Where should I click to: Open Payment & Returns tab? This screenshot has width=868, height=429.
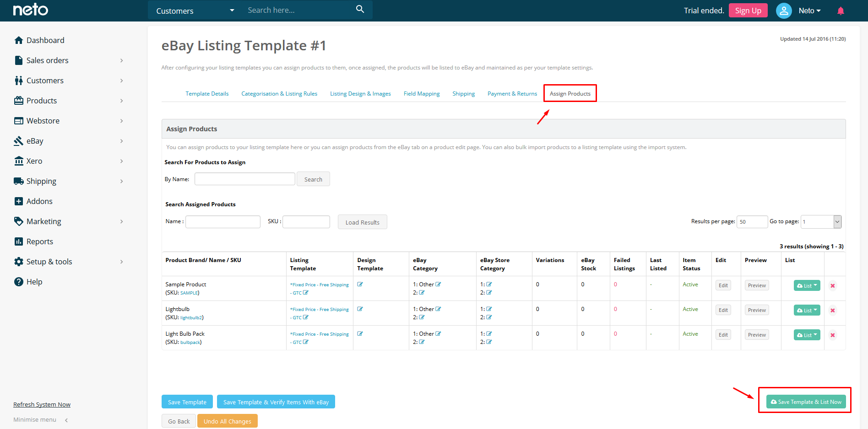coord(512,94)
